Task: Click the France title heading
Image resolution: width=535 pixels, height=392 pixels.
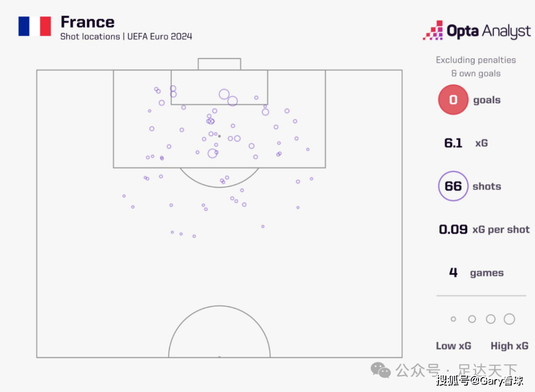Action: point(87,22)
